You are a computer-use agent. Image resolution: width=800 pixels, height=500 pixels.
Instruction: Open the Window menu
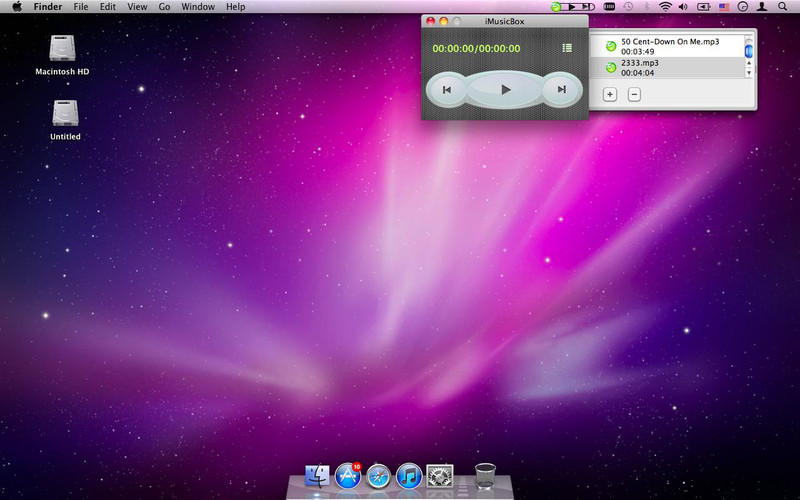tap(197, 7)
